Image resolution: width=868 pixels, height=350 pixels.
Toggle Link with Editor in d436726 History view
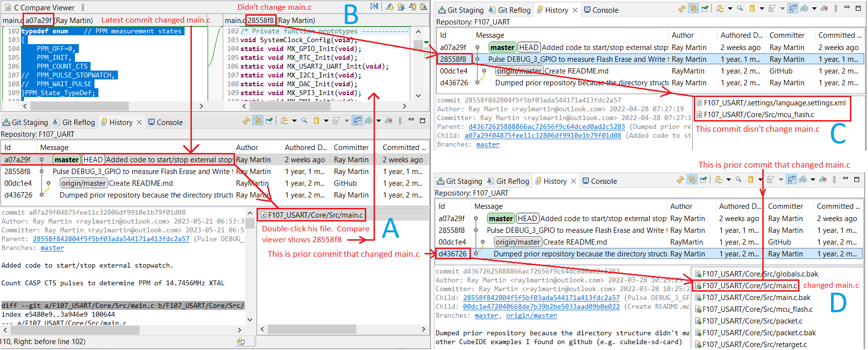tap(692, 179)
